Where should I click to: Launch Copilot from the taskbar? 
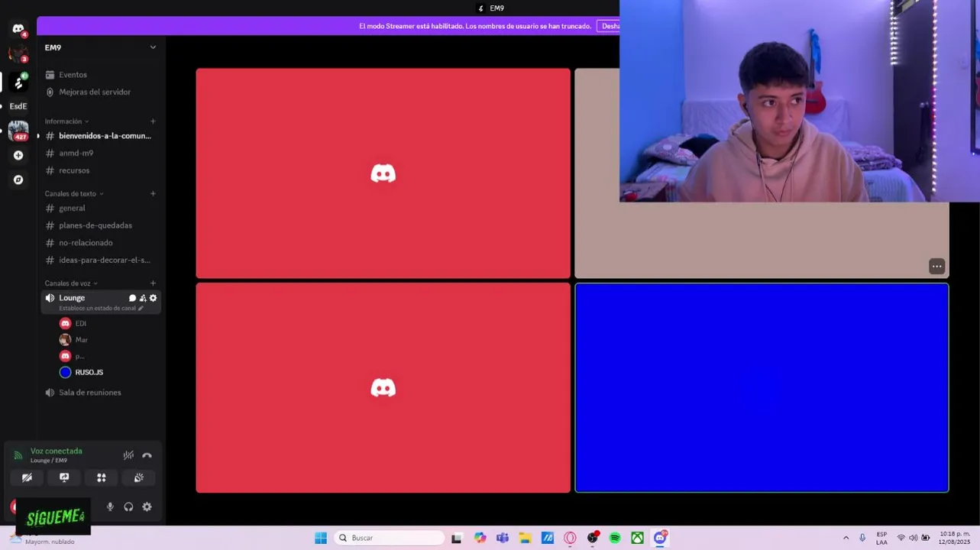(480, 538)
